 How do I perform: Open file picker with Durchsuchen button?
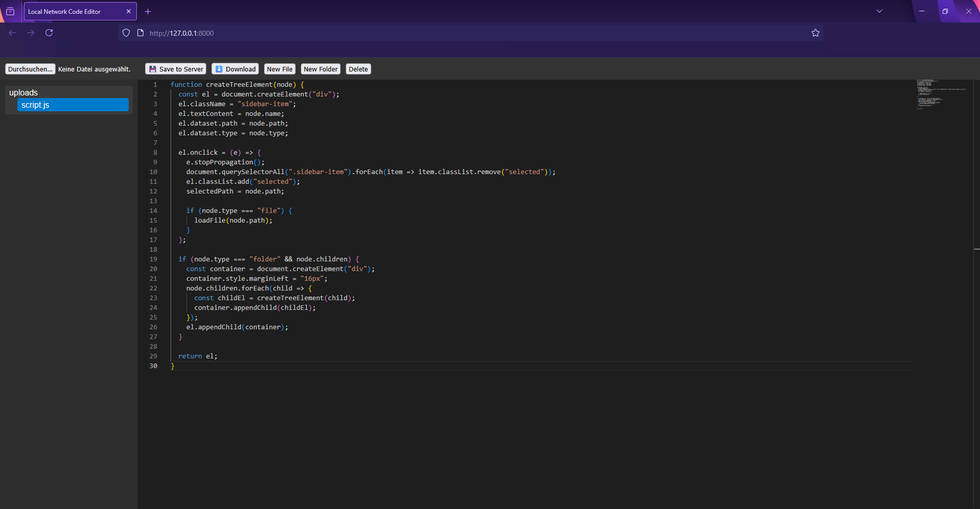coord(30,69)
